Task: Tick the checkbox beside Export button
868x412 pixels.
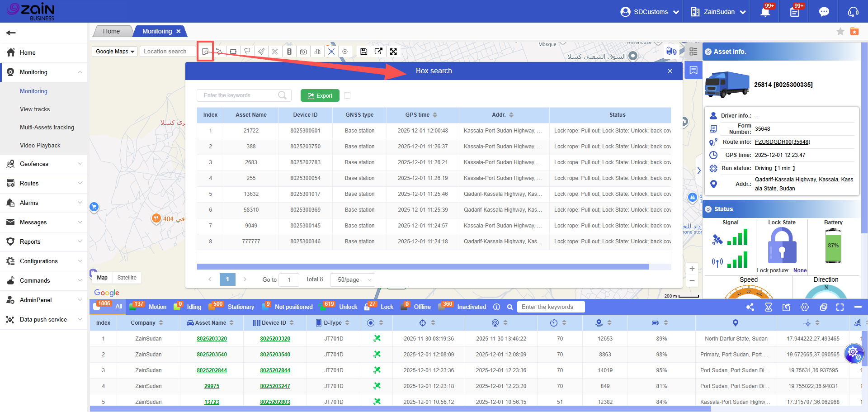Action: [347, 95]
